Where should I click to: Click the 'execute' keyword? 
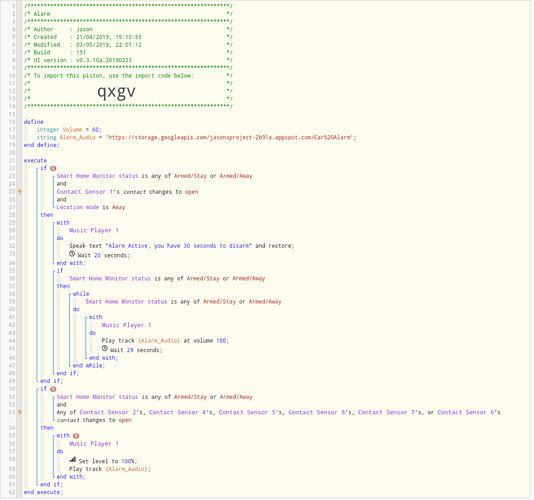click(35, 161)
